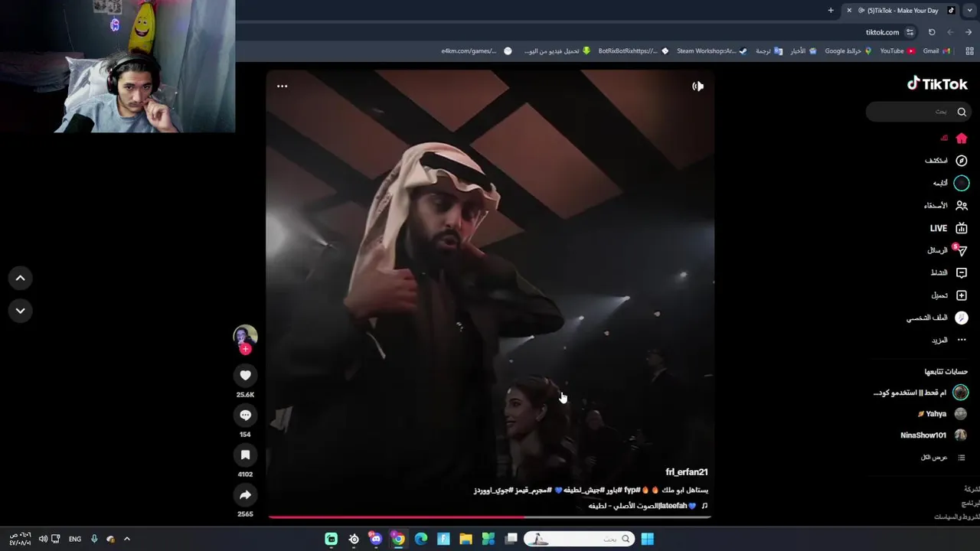
Task: Expand See All followed accounts
Action: pos(942,458)
